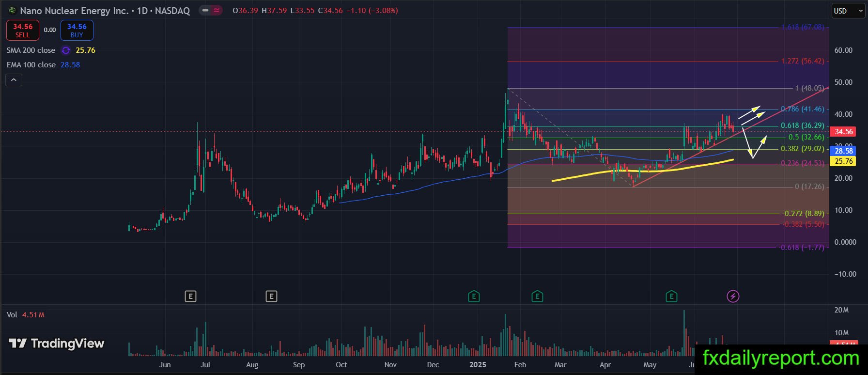Click the 50.00 price scale label
Image resolution: width=868 pixels, height=375 pixels.
[843, 82]
